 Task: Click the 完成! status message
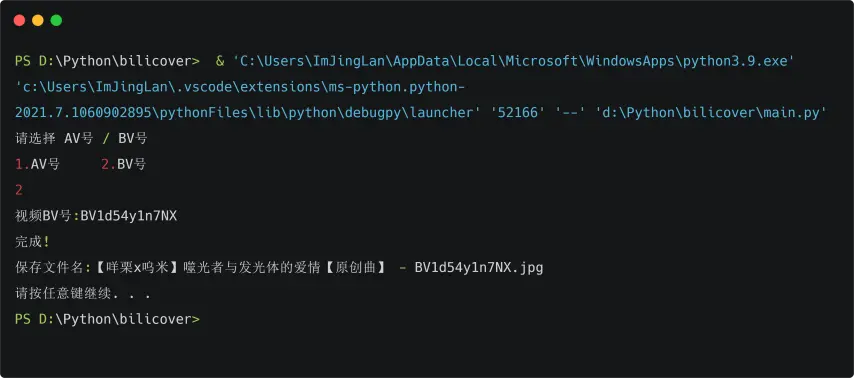32,241
